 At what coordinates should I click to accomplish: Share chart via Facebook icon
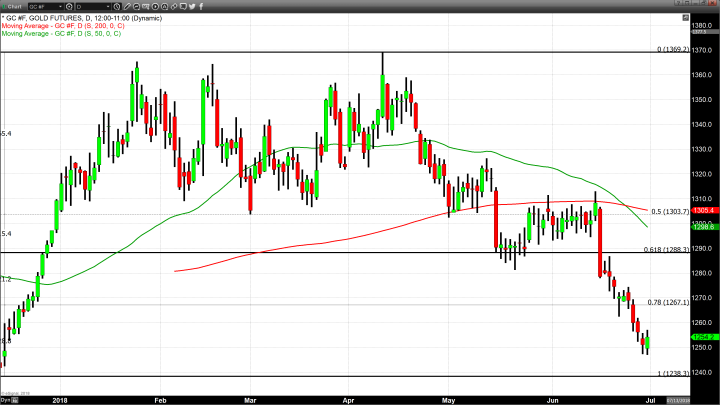coord(201,6)
